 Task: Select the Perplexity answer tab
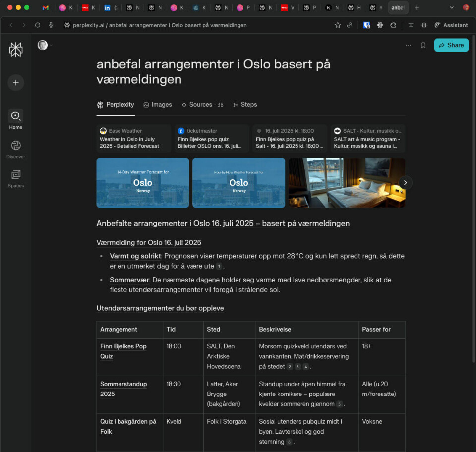pyautogui.click(x=116, y=105)
